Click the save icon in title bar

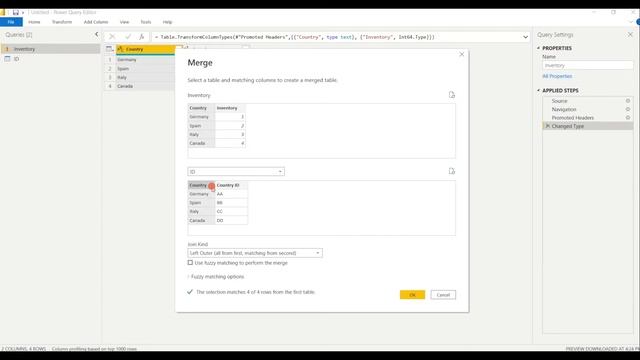tap(16, 13)
